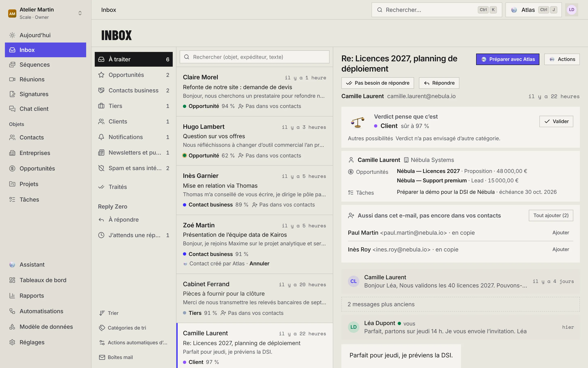Add Inès Roy via Ajouter
The height and width of the screenshot is (368, 588).
(x=561, y=249)
